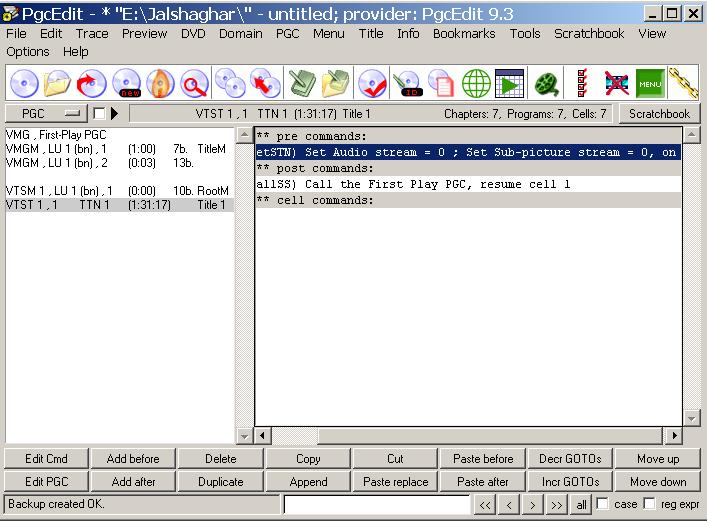The height and width of the screenshot is (521, 707).
Task: Click the Incr GOTOs button
Action: click(570, 482)
